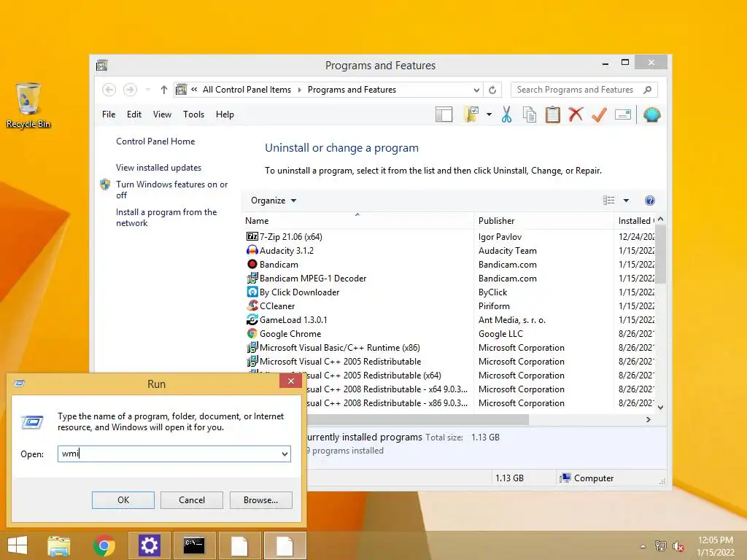
Task: Click the change view list icon
Action: (x=609, y=201)
